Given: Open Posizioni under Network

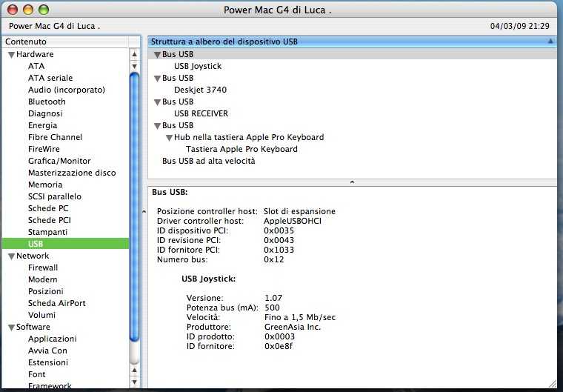Looking at the screenshot, I should [x=46, y=291].
